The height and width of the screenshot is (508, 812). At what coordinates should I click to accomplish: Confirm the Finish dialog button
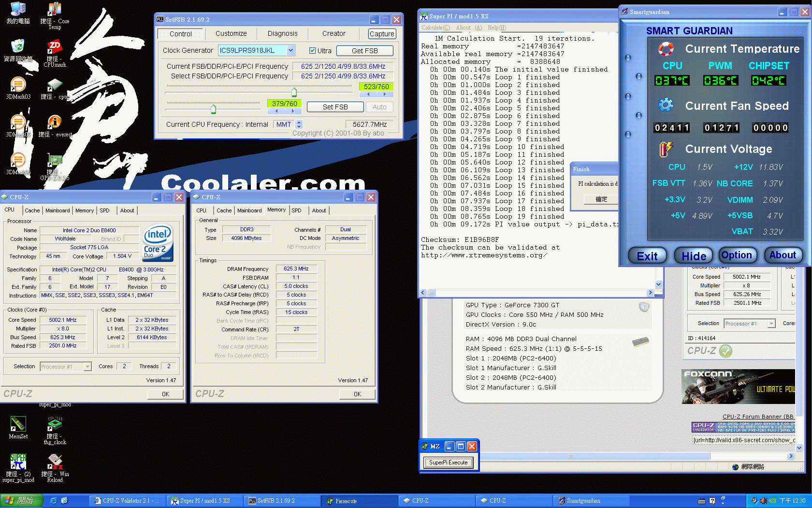(x=601, y=199)
